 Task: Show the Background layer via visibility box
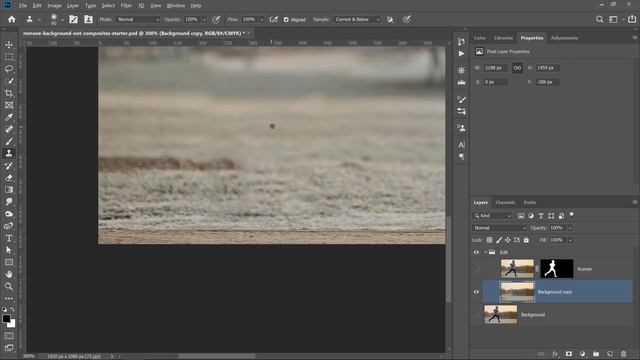point(476,315)
